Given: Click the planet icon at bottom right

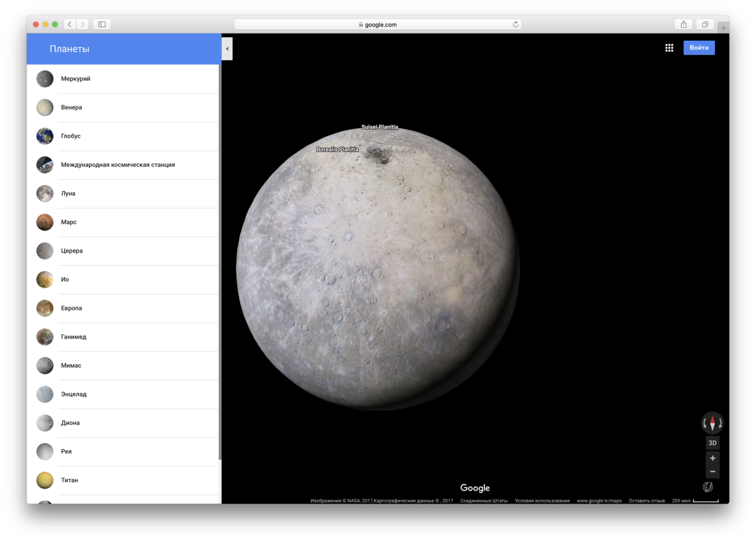Looking at the screenshot, I should [x=708, y=487].
